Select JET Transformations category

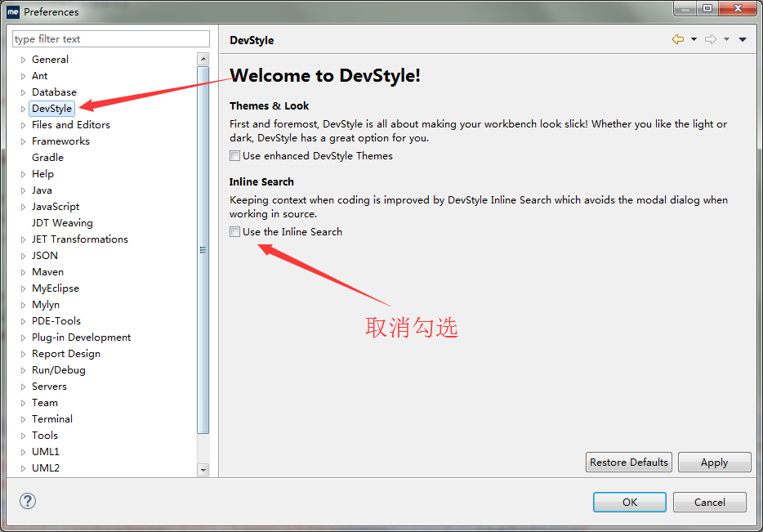pos(80,239)
